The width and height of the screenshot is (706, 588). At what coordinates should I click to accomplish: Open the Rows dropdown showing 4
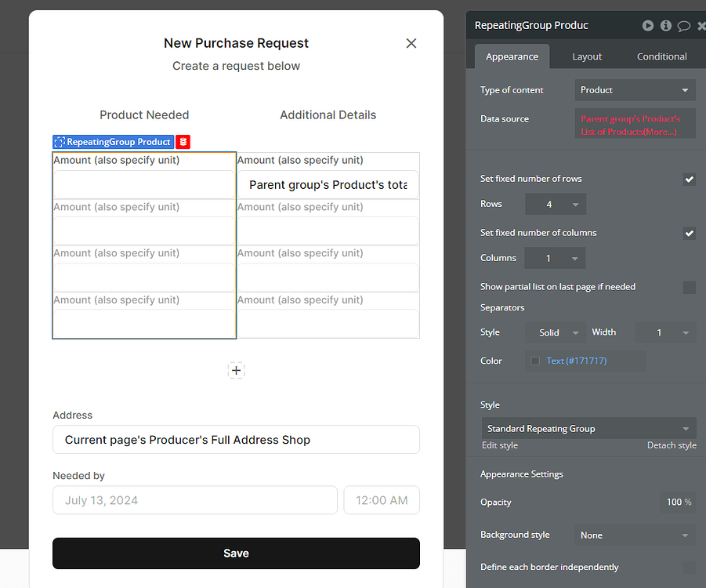[555, 203]
